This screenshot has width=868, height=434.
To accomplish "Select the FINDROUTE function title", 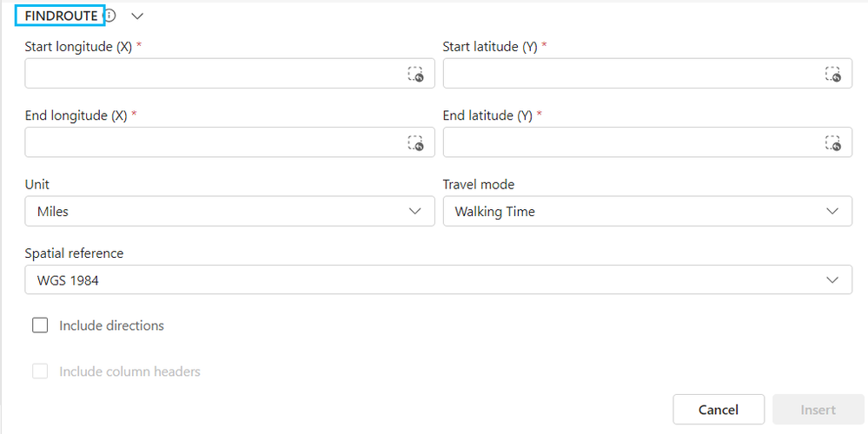I will [x=61, y=16].
